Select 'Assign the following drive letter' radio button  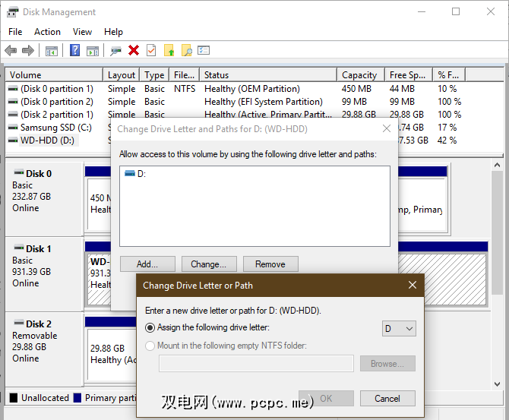pos(150,327)
